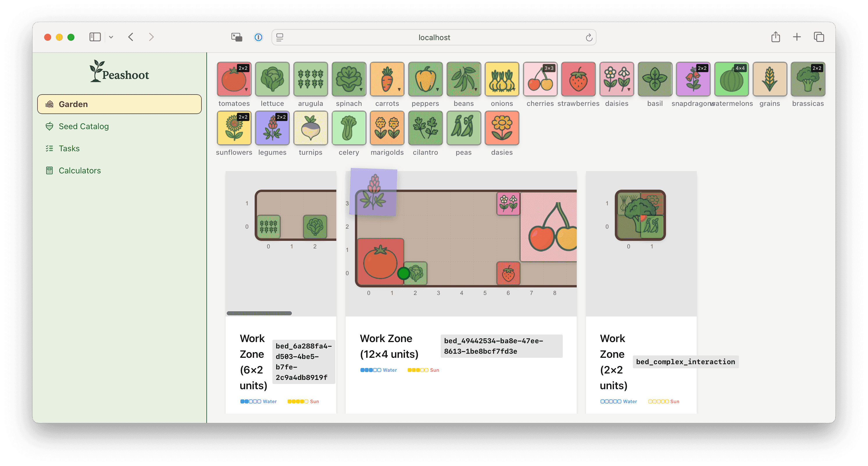This screenshot has height=466, width=868.
Task: Open the Safari sidebar options chevron
Action: coord(111,37)
